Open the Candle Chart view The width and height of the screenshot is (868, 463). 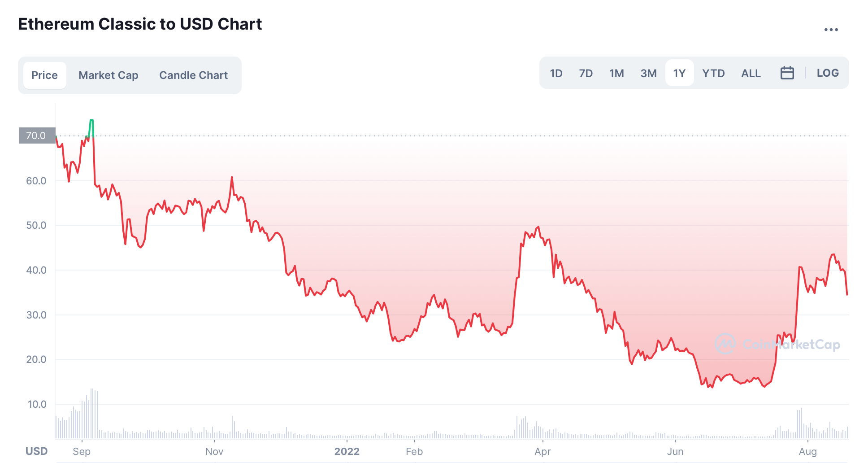point(193,75)
